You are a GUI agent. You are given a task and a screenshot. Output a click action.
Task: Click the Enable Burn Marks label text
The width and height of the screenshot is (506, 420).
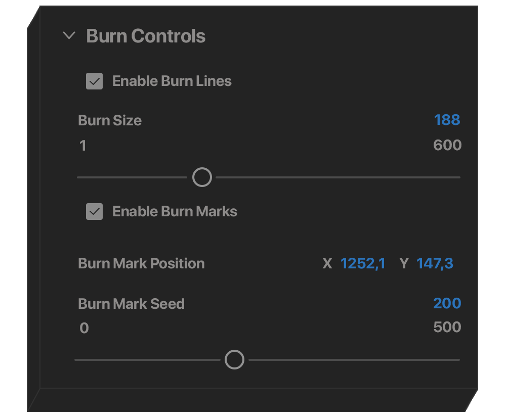(x=175, y=212)
